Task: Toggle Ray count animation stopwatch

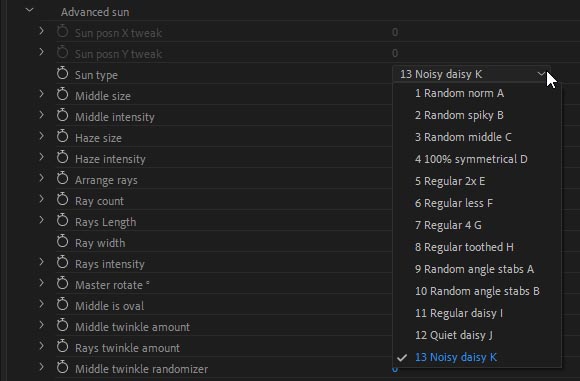Action: point(63,200)
